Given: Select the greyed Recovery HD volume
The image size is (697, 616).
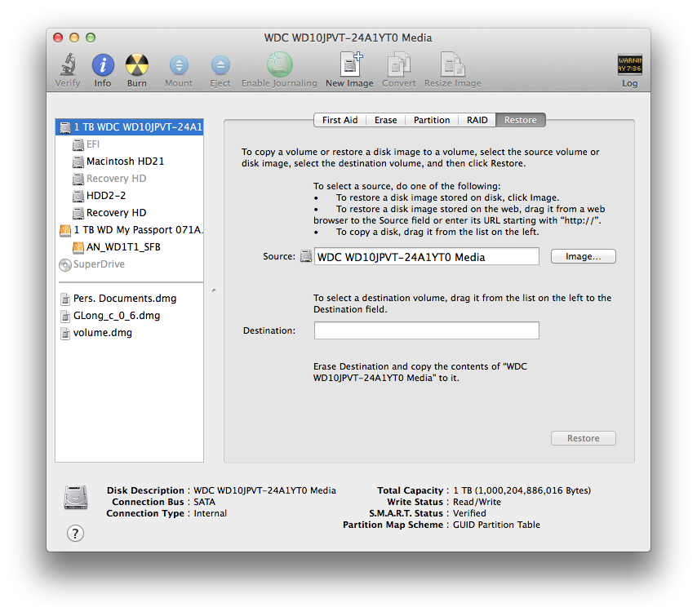Looking at the screenshot, I should point(129,179).
